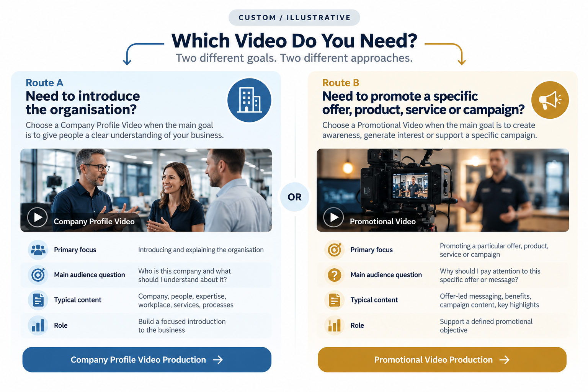
Task: Click 'Which Video Do You Need?' heading
Action: 294,41
